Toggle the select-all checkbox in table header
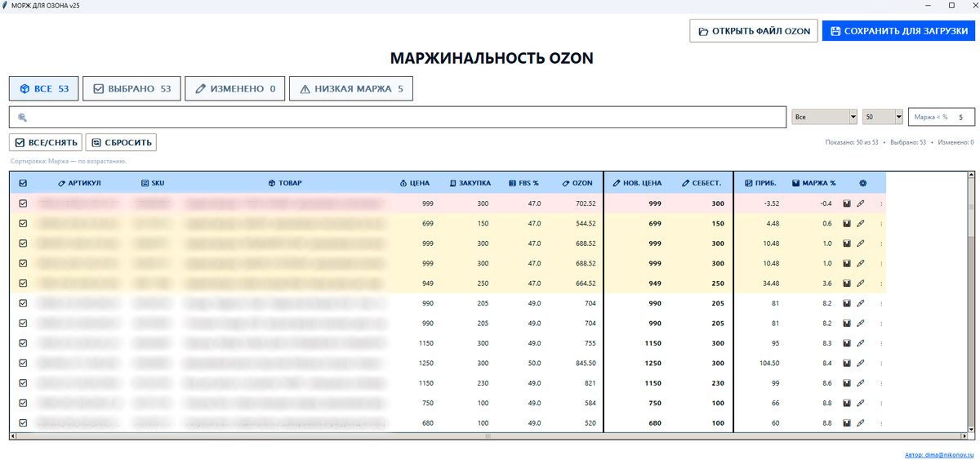This screenshot has width=980, height=460. pos(23,183)
